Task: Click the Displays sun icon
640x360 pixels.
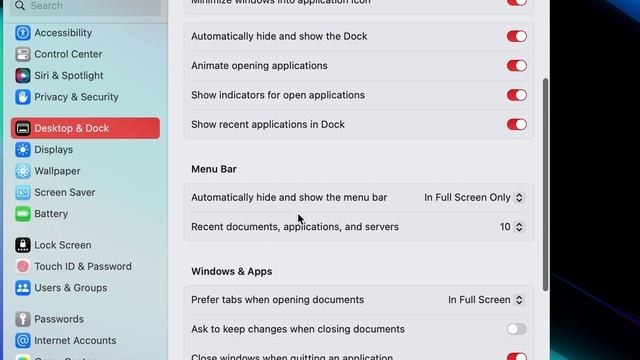Action: (23, 150)
